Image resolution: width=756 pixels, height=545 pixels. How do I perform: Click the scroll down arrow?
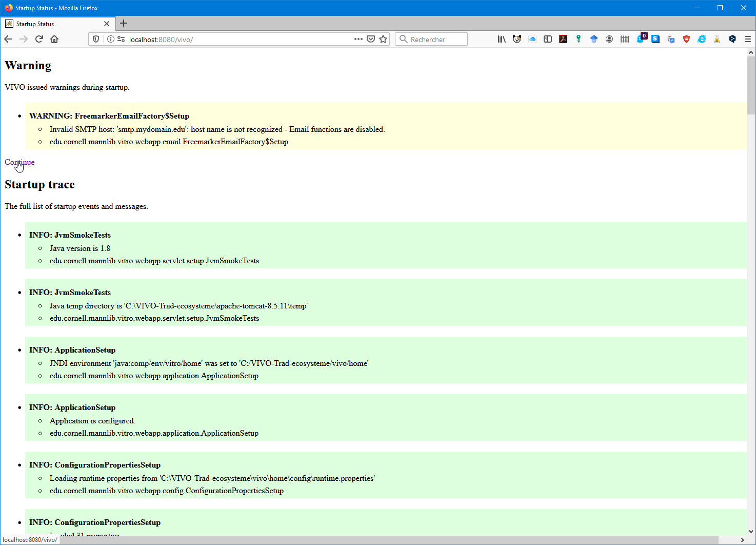coord(751,532)
